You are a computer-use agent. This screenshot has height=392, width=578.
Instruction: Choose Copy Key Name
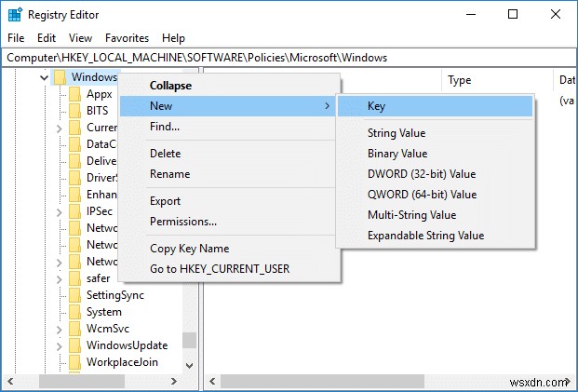click(229, 249)
